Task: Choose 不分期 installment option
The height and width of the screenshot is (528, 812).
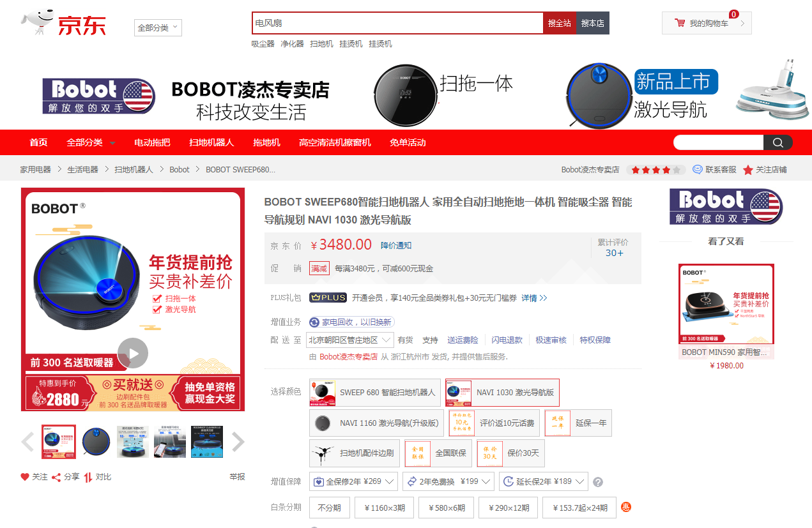Action: pyautogui.click(x=329, y=508)
